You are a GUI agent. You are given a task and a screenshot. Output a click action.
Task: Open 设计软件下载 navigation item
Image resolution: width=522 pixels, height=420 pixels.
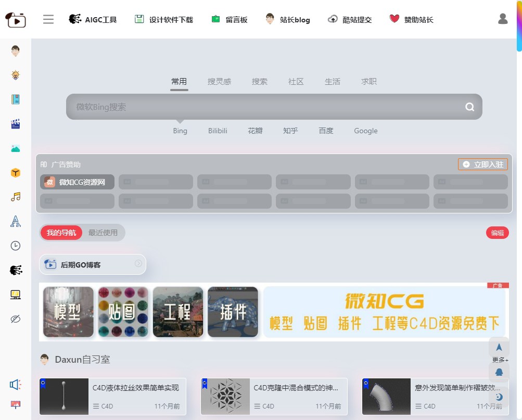[164, 19]
